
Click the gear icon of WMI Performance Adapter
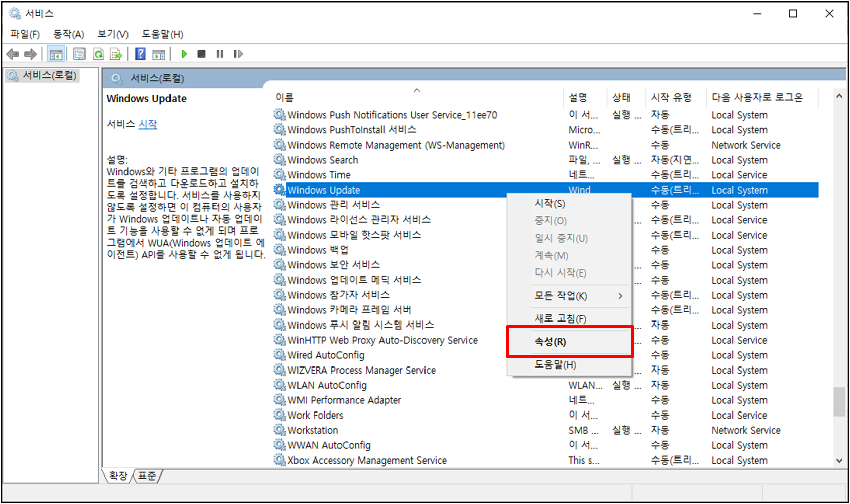point(280,400)
